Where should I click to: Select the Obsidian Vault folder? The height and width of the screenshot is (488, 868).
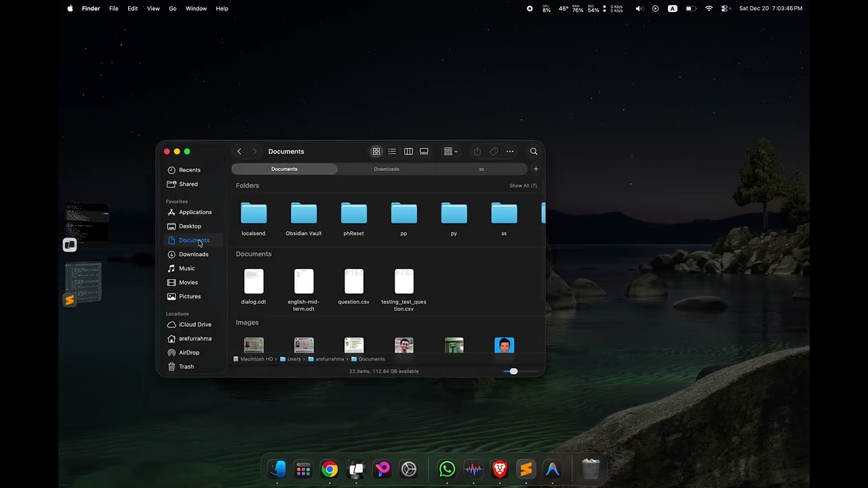(x=304, y=213)
